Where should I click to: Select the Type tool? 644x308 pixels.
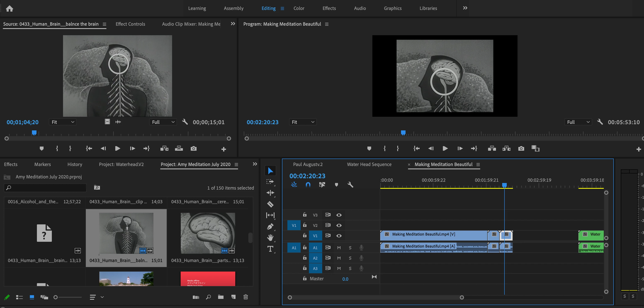270,249
